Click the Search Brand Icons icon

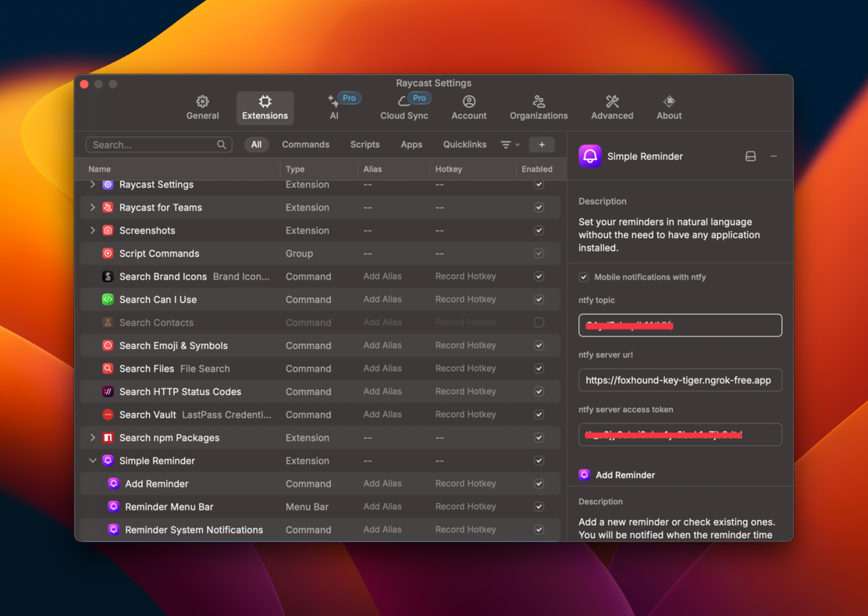coord(108,276)
